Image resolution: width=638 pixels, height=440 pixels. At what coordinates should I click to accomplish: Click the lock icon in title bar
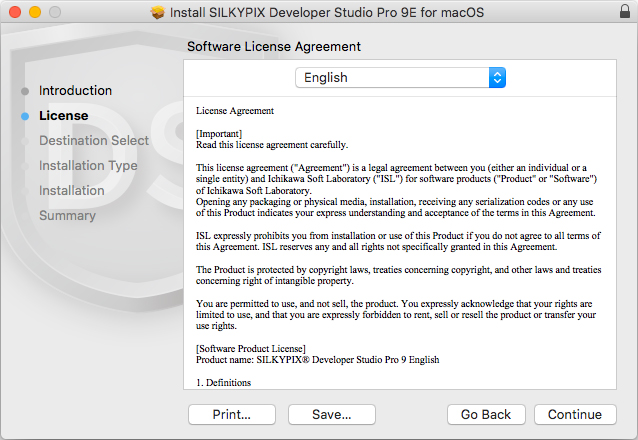point(625,11)
